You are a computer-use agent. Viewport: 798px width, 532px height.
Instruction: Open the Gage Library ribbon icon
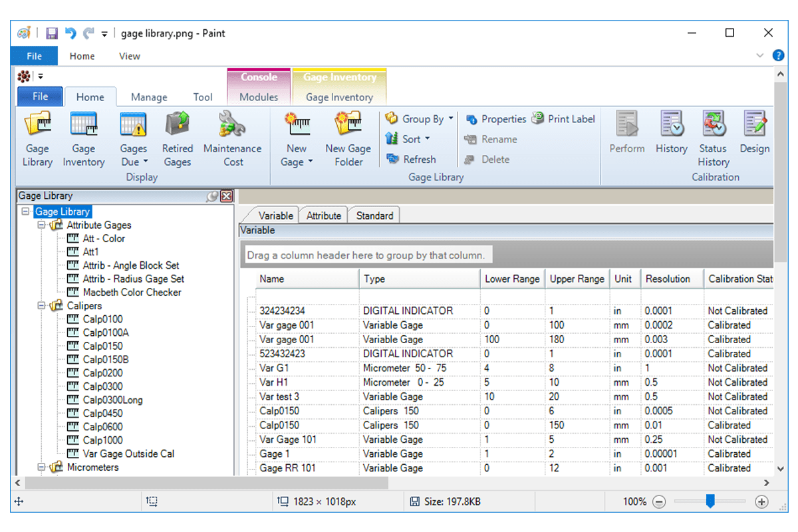point(37,139)
